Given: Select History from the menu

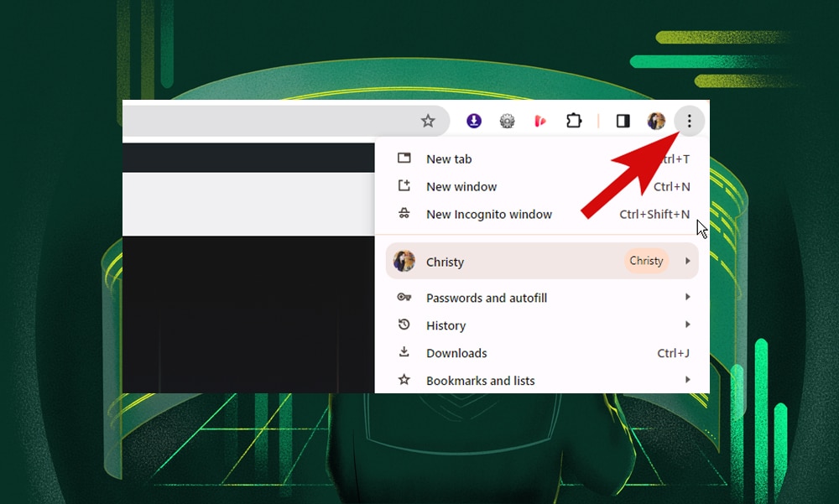Looking at the screenshot, I should [x=446, y=325].
